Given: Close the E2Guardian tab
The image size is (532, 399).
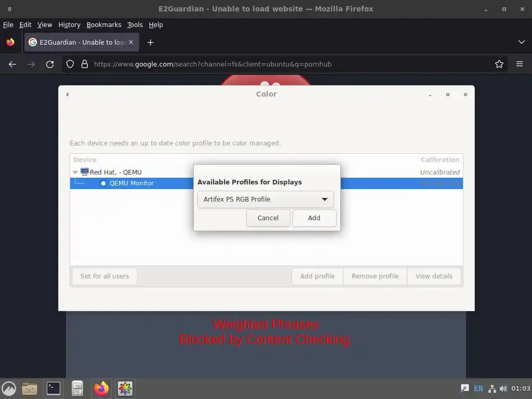Looking at the screenshot, I should 131,42.
